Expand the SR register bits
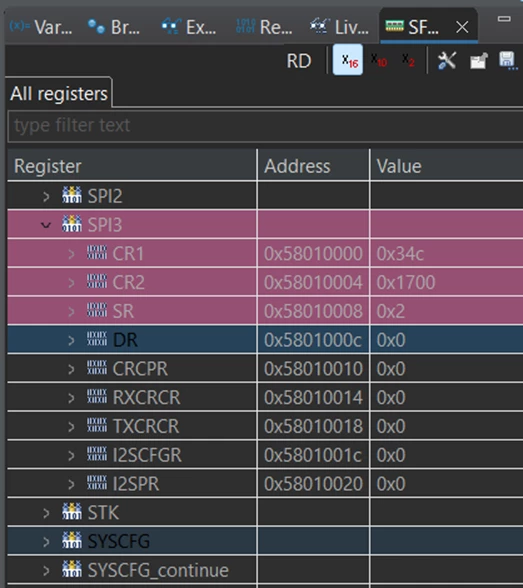The image size is (523, 588). pyautogui.click(x=71, y=311)
